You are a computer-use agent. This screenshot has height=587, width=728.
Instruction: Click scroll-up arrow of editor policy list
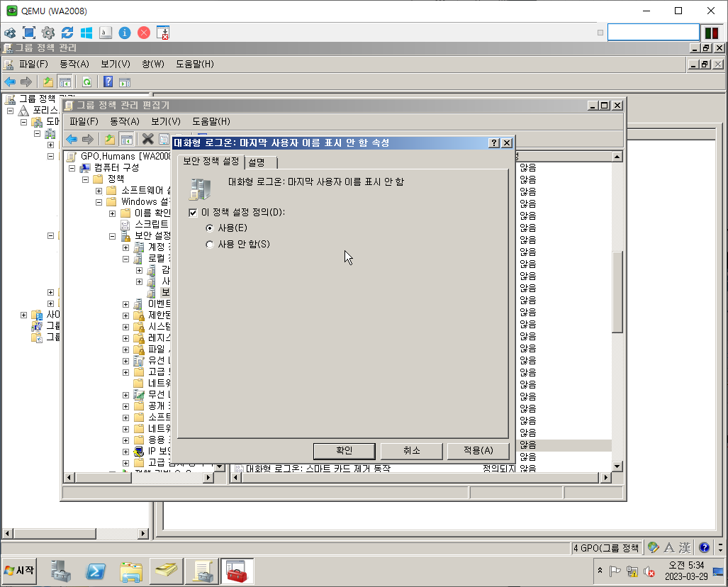pos(617,157)
